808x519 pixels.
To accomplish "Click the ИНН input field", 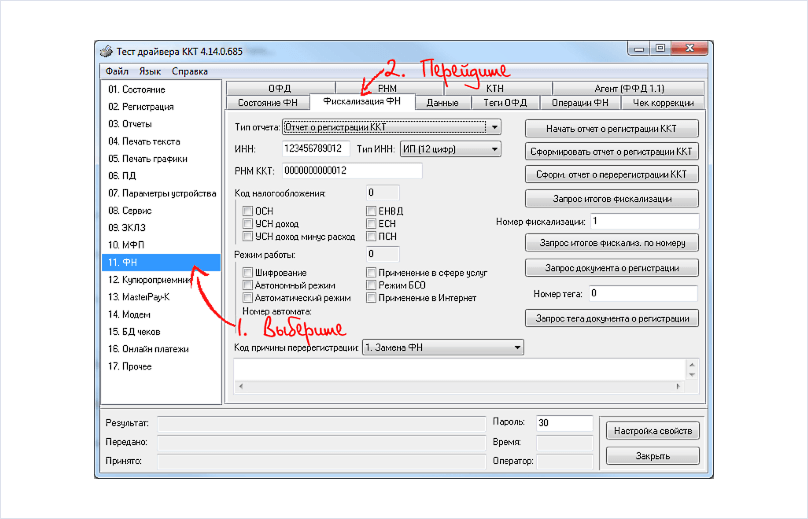I will coord(315,149).
